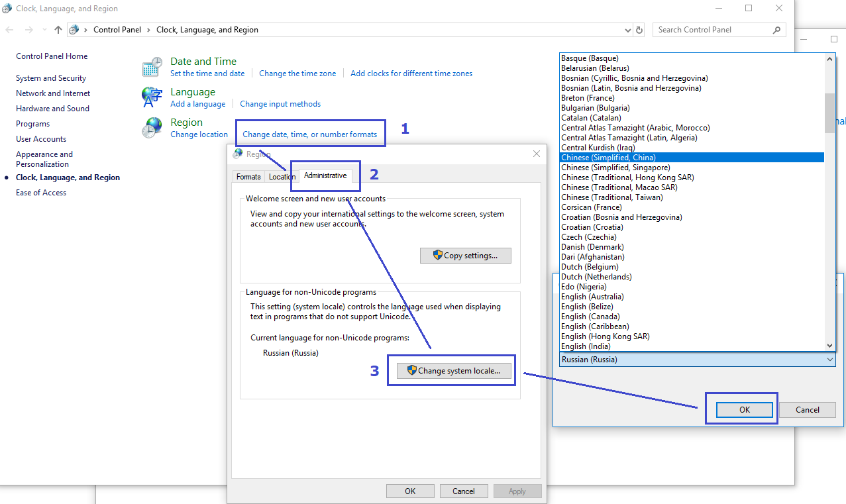846x504 pixels.
Task: Click scroll down arrow of locale list
Action: click(x=829, y=346)
